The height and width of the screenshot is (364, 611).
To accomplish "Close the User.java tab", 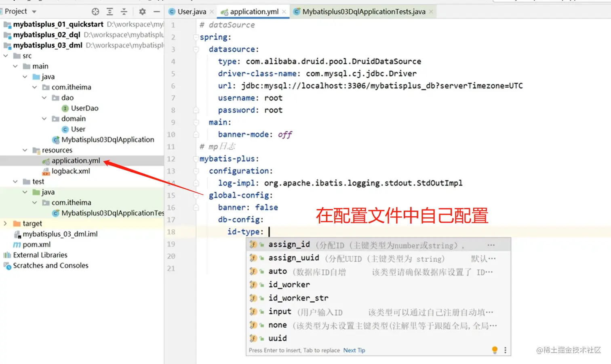I will 212,12.
